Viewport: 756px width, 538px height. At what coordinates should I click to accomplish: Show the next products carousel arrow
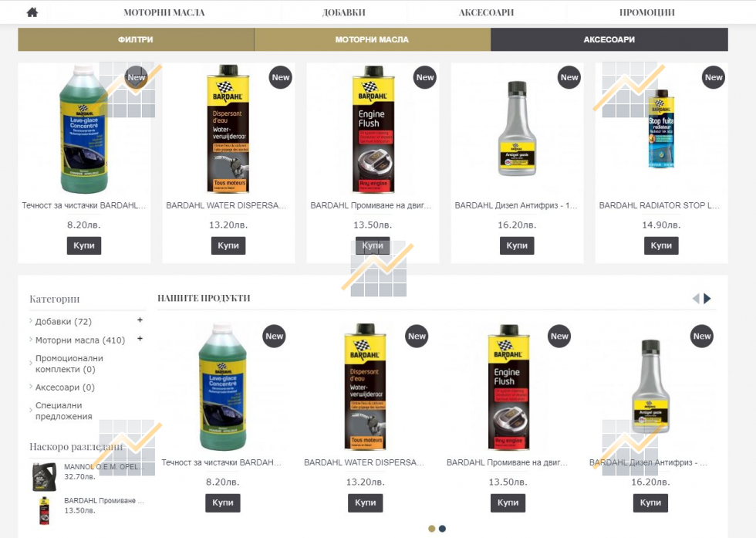[x=707, y=299]
